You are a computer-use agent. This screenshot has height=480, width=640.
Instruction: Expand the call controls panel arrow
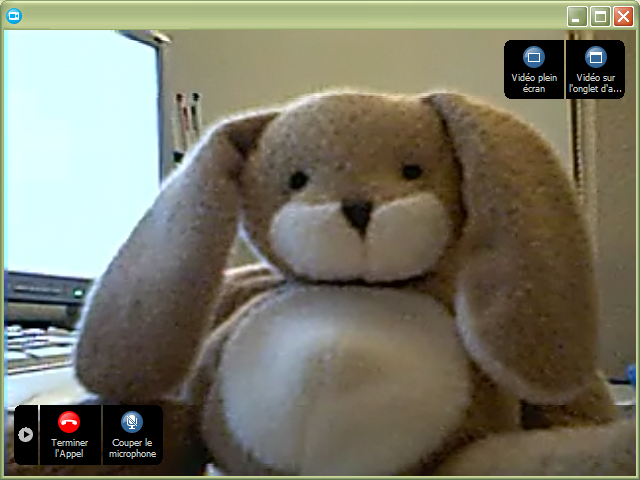coord(26,434)
